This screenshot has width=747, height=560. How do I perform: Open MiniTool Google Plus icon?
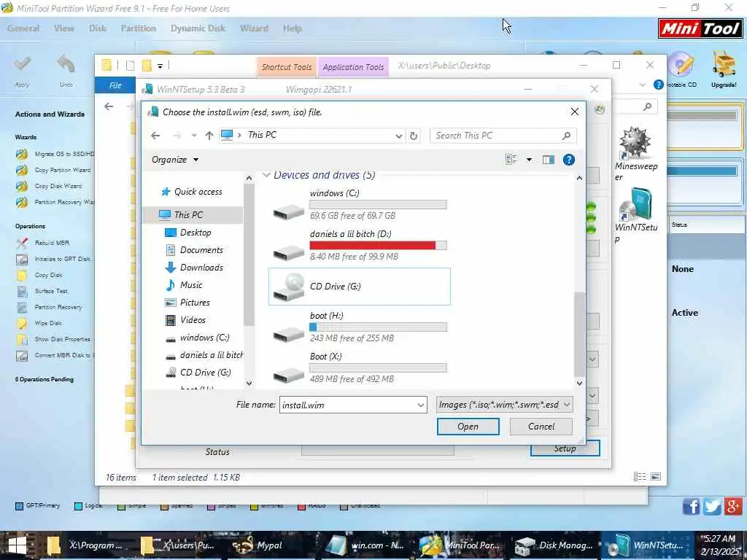click(x=734, y=506)
